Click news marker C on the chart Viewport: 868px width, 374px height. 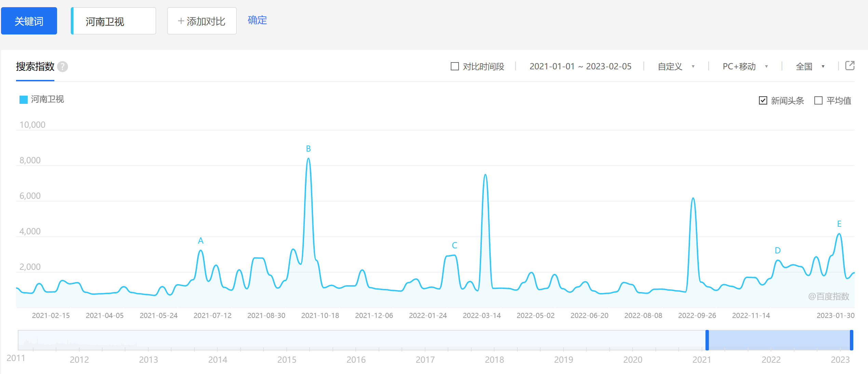coord(455,245)
